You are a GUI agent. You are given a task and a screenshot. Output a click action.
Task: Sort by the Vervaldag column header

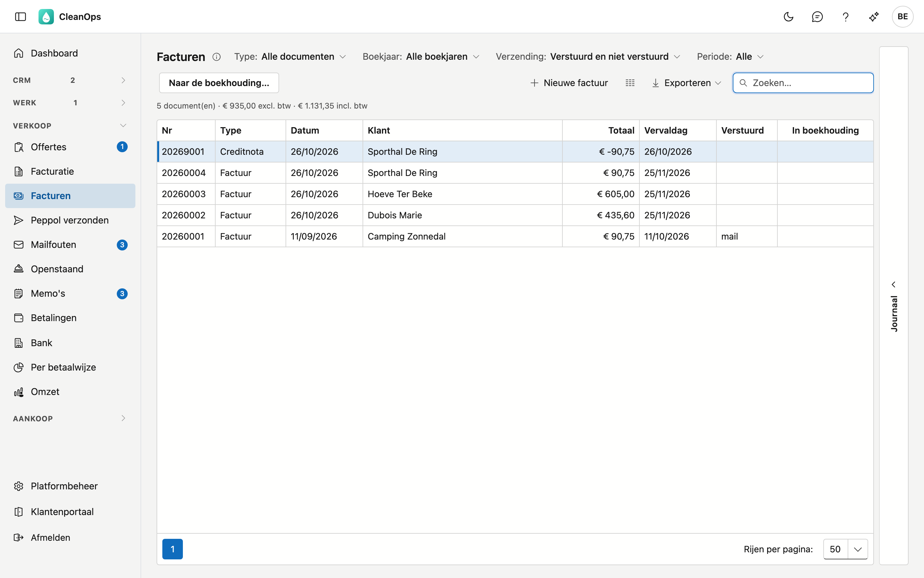(678, 130)
